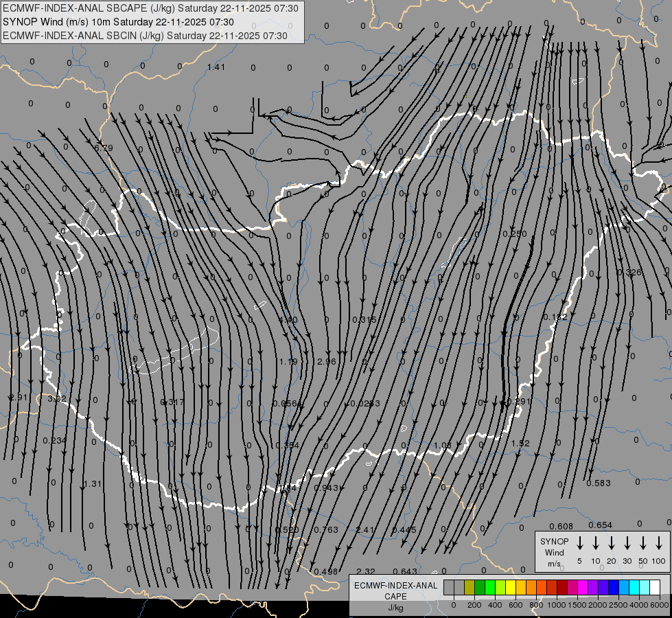672x618 pixels.
Task: Click the map value '0.0283'
Action: [x=365, y=403]
